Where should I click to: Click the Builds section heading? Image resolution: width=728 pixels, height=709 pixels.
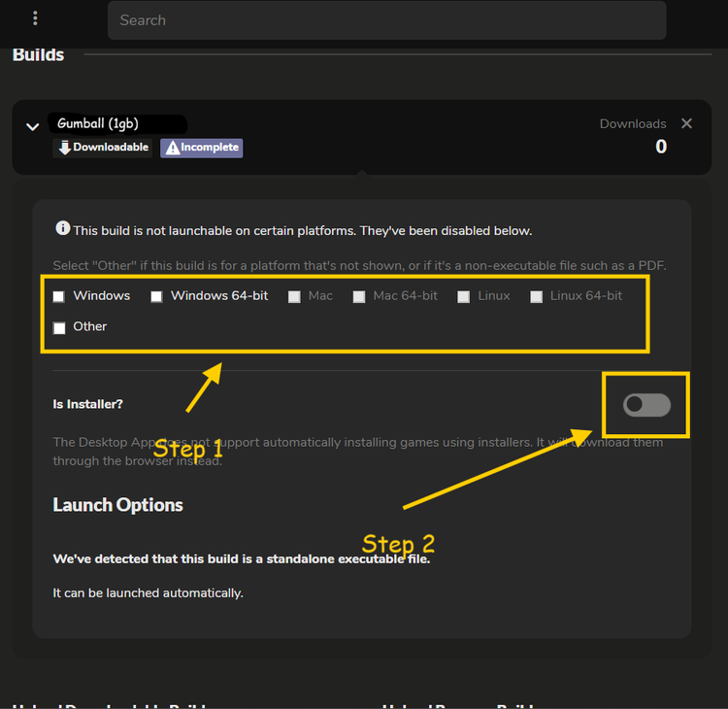click(x=39, y=54)
